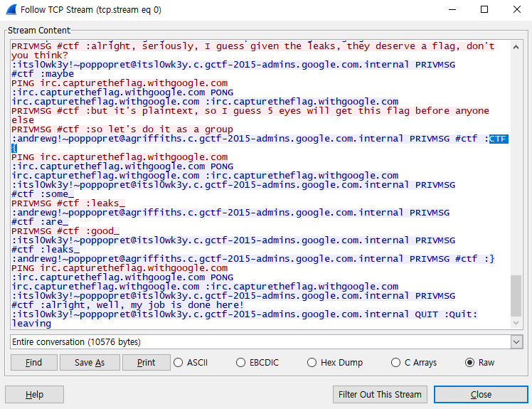Click the window close X button

pos(517,9)
